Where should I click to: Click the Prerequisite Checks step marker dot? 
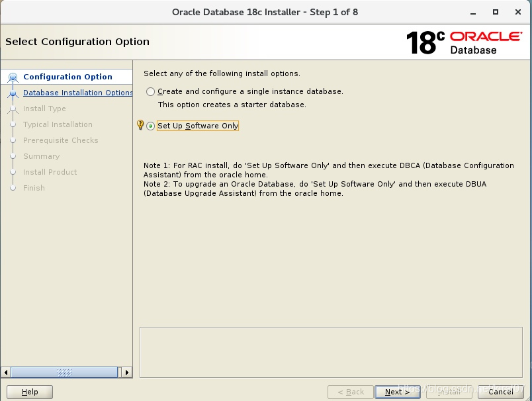[13, 140]
